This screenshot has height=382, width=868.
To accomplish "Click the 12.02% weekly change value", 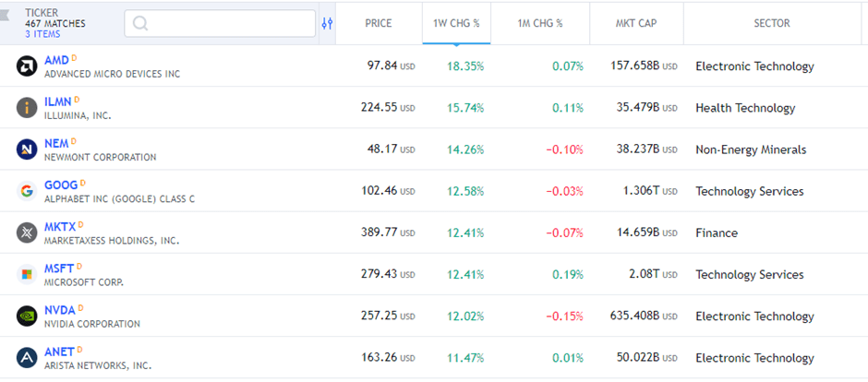I will click(465, 316).
